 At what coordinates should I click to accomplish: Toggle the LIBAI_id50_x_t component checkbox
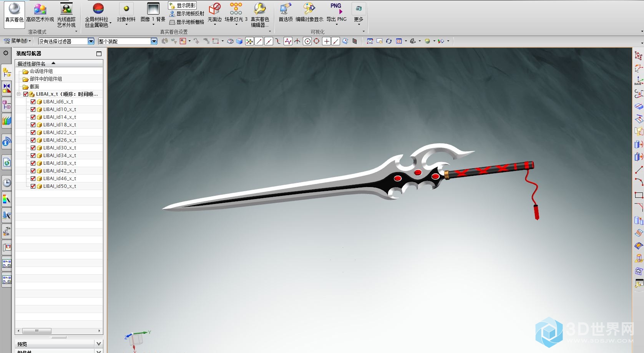pos(33,186)
